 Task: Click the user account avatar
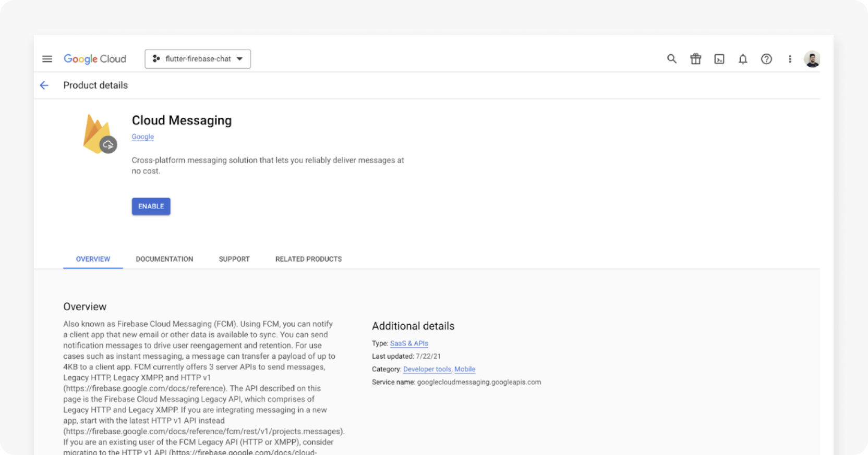point(812,59)
